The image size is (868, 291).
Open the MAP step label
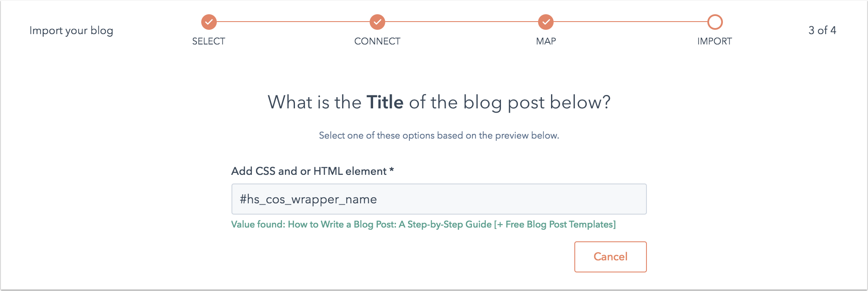(x=546, y=41)
